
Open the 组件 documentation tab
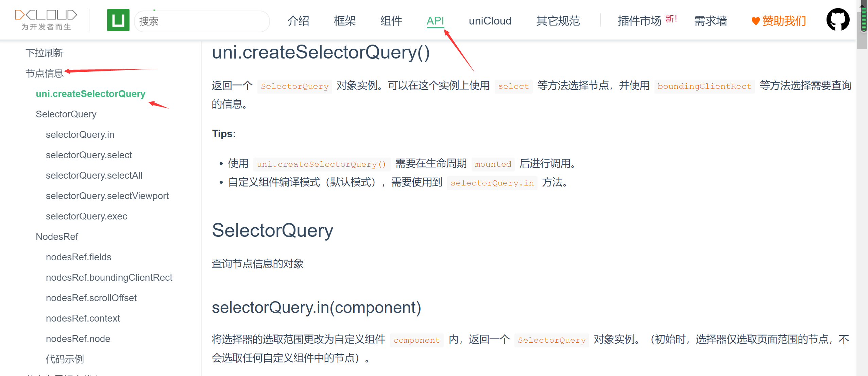391,21
